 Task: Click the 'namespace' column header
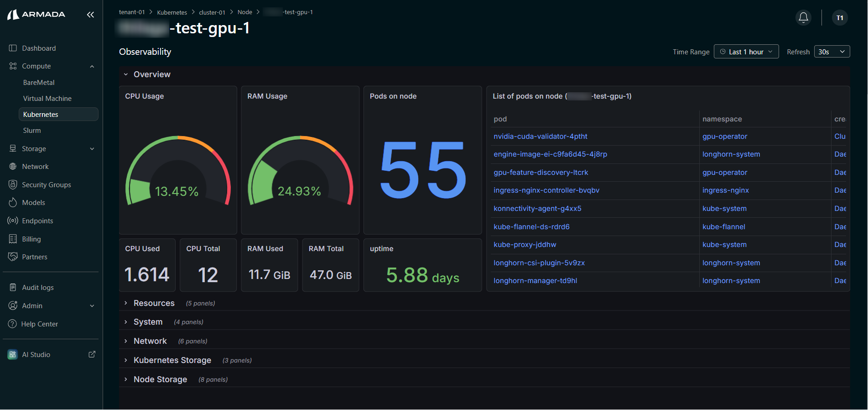(x=722, y=119)
